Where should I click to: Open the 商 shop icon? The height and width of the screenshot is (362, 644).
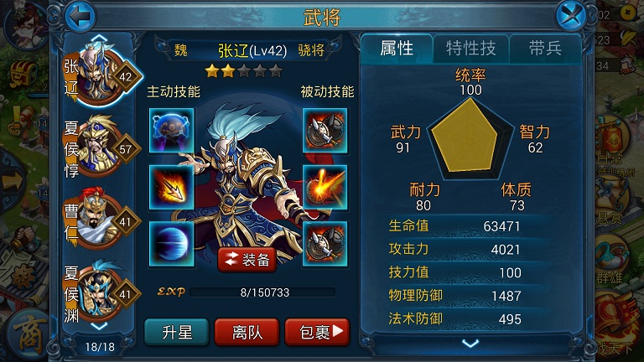(x=29, y=334)
